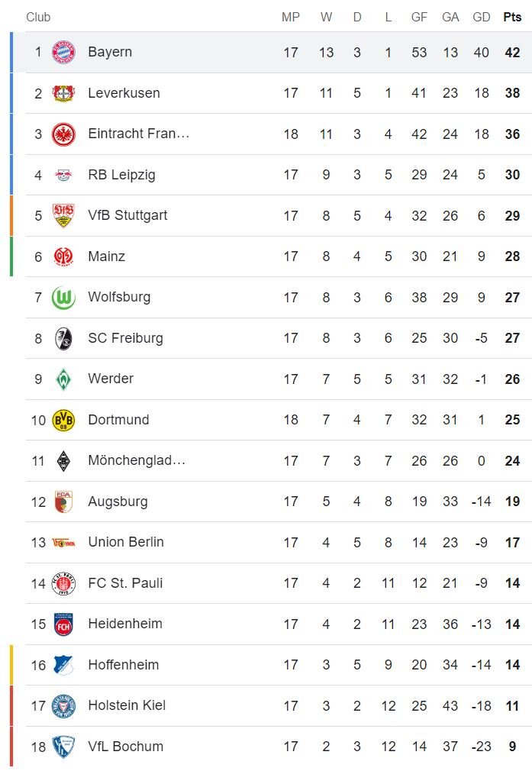Click the VfL Bochum crest icon
Screen dimensions: 532x771
click(x=63, y=747)
